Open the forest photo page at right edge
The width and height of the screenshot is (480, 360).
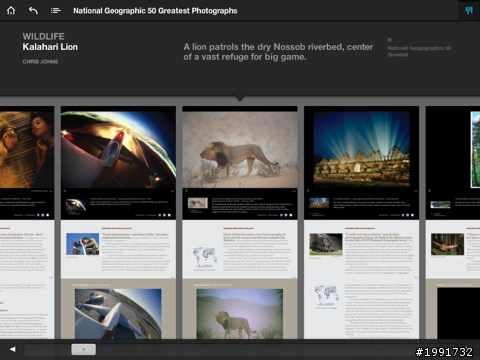[x=475, y=150]
